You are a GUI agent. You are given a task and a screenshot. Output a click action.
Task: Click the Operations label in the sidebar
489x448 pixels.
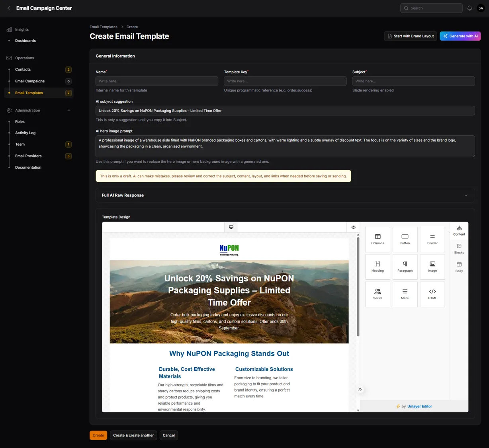coord(25,58)
